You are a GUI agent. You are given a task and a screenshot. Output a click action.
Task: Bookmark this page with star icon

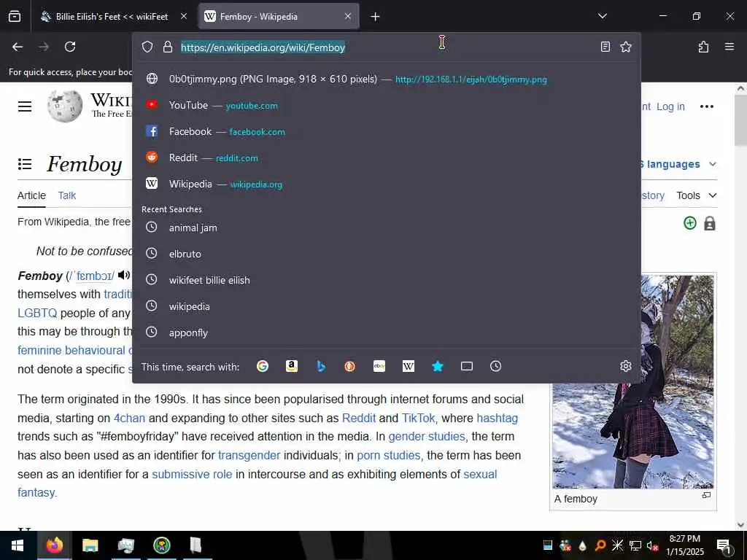[625, 47]
